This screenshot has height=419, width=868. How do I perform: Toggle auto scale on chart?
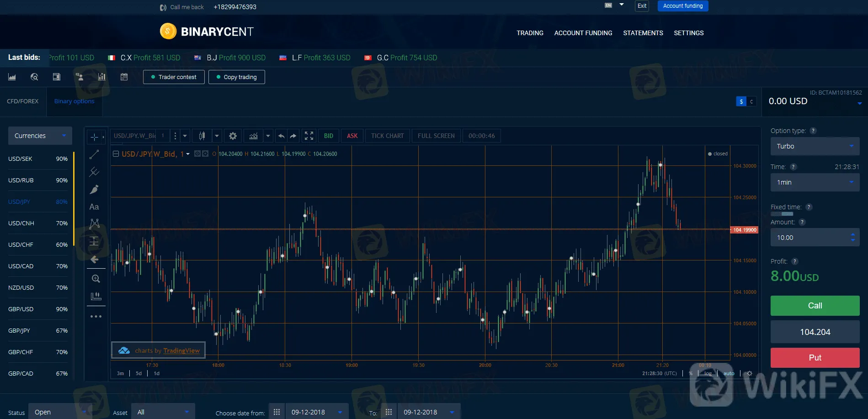729,373
